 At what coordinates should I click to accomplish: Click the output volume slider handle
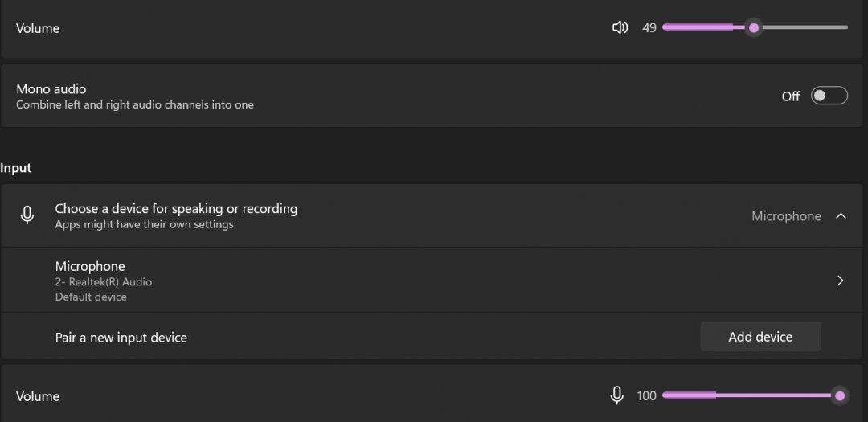[x=754, y=28]
